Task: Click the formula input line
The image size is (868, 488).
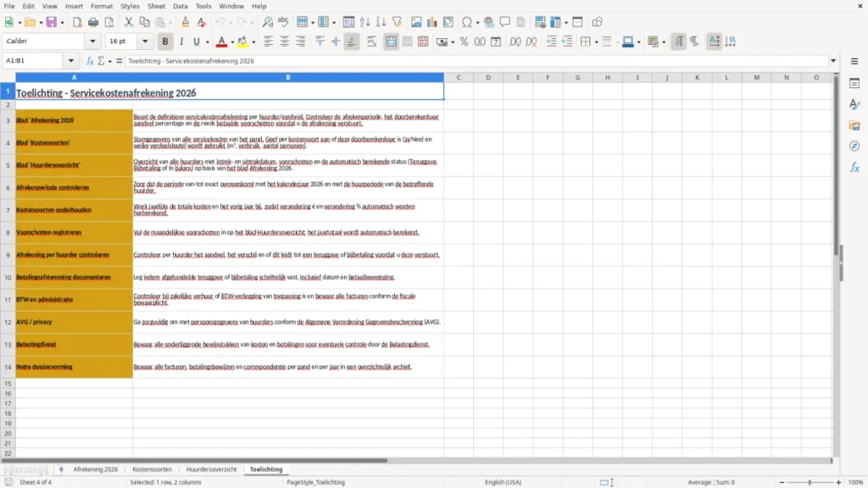Action: pyautogui.click(x=476, y=61)
